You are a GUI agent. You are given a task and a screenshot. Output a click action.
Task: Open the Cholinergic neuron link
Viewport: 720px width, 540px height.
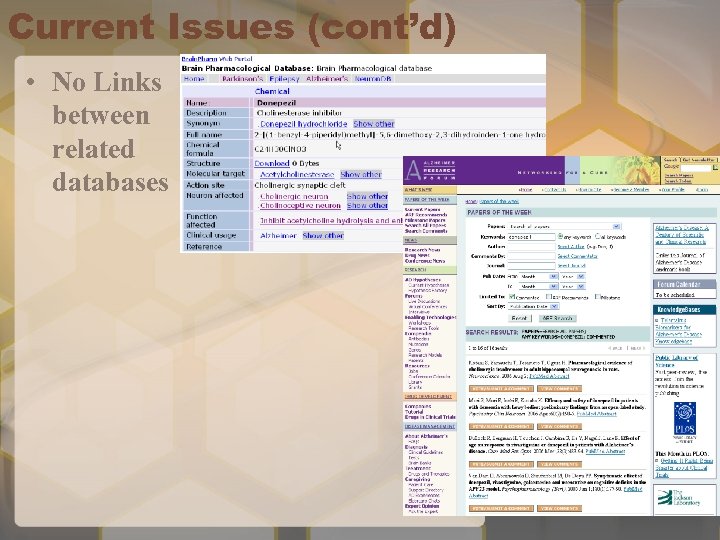(x=294, y=197)
